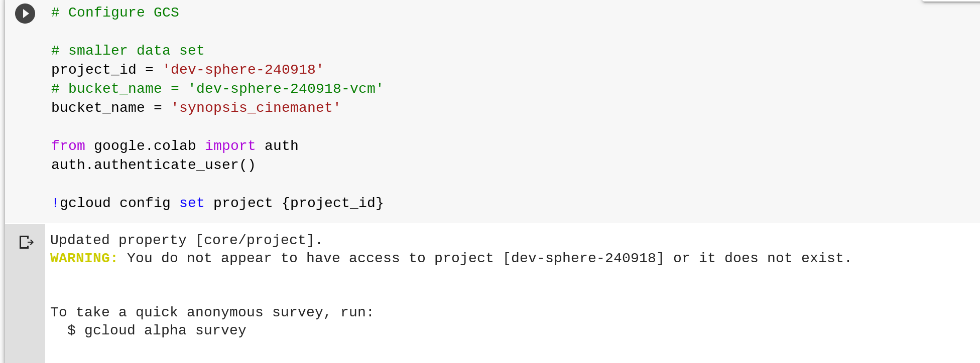980x363 pixels.
Task: Click the '# smaller data set' comment
Action: point(127,51)
